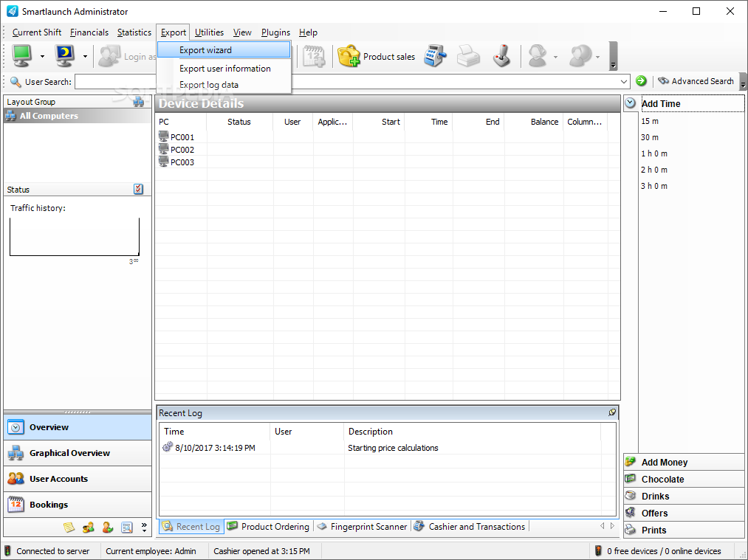Add 15 m of time

[x=650, y=121]
